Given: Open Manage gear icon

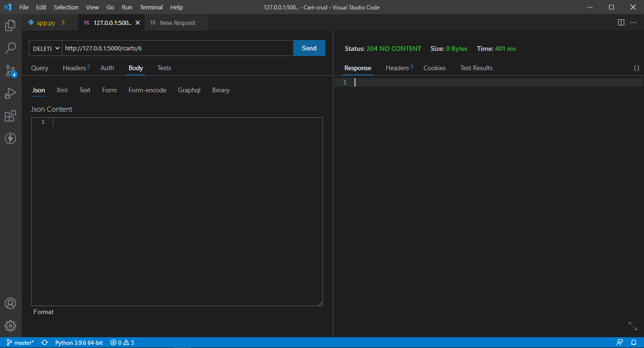Looking at the screenshot, I should click(10, 326).
